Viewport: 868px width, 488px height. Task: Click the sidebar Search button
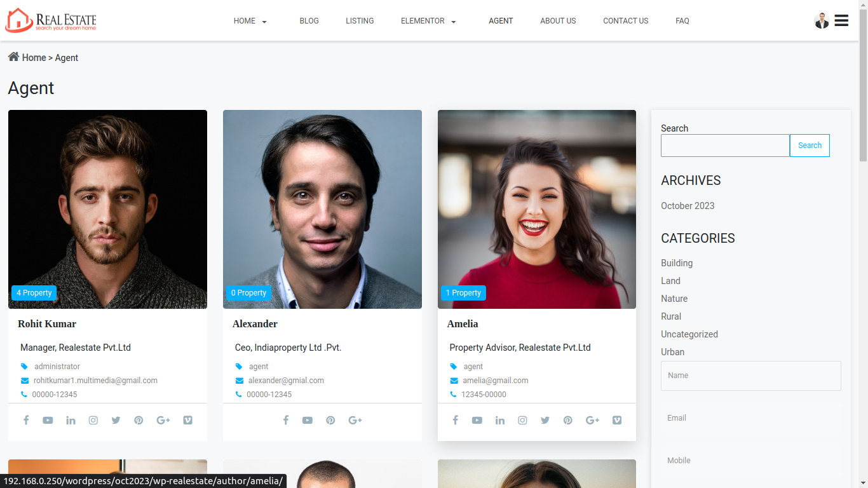click(x=810, y=146)
